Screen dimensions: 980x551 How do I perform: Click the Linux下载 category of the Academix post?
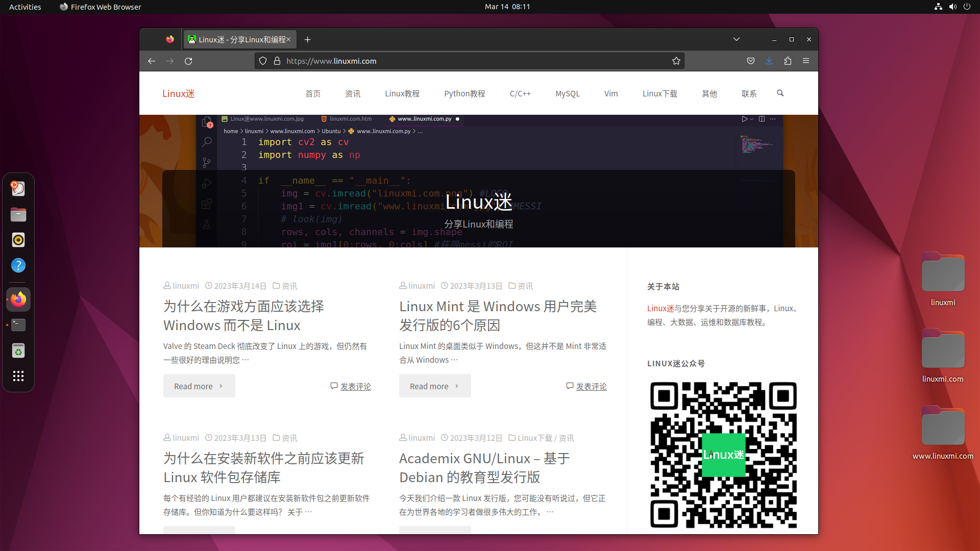[535, 438]
